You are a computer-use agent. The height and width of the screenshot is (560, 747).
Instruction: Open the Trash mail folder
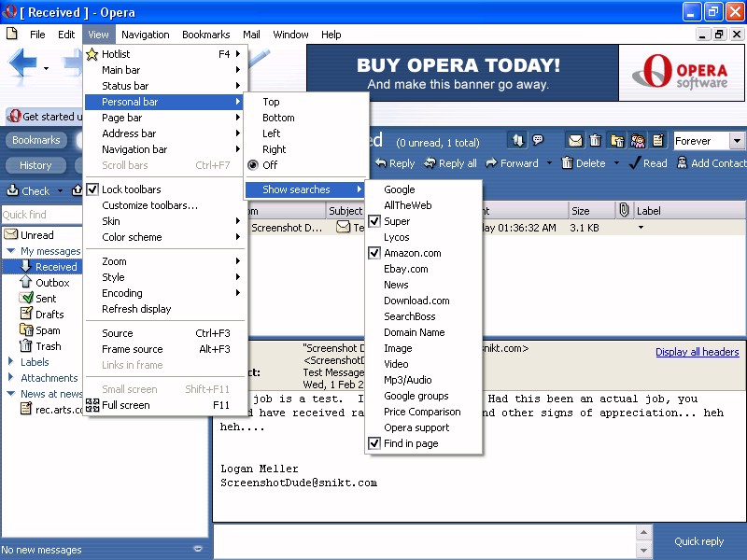(48, 346)
